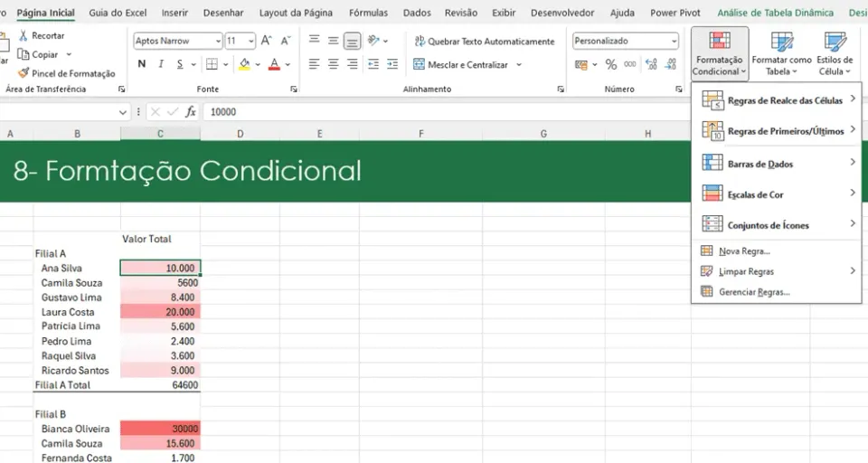868x463 pixels.
Task: Click Formatação Condicional button
Action: 719,53
